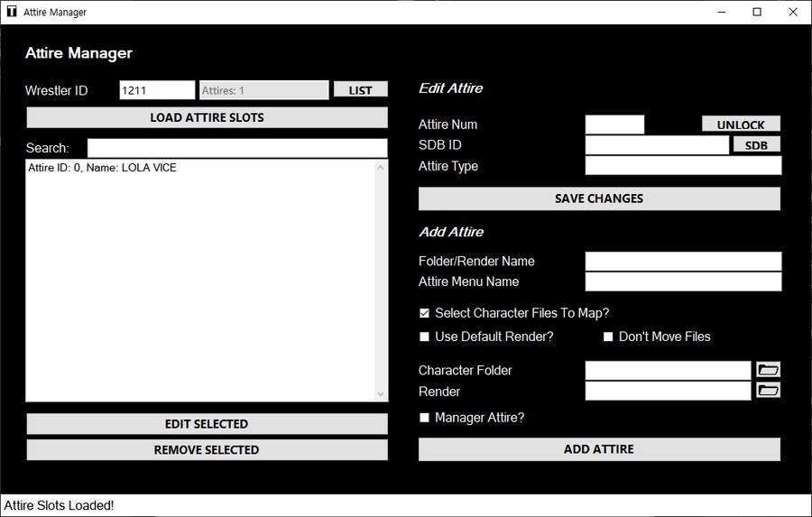
Task: Enable the Manager Attire checkbox
Action: click(424, 418)
